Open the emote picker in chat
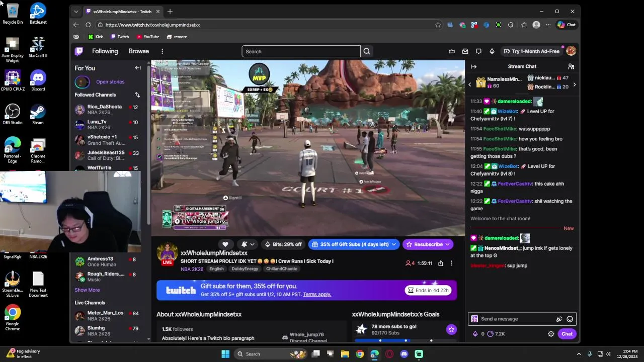644x362 pixels. (570, 319)
